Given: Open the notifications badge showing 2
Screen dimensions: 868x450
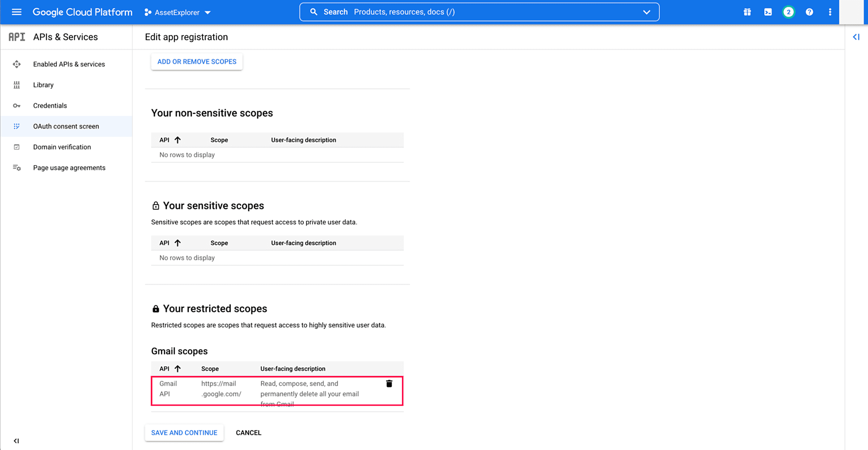Looking at the screenshot, I should pos(788,12).
